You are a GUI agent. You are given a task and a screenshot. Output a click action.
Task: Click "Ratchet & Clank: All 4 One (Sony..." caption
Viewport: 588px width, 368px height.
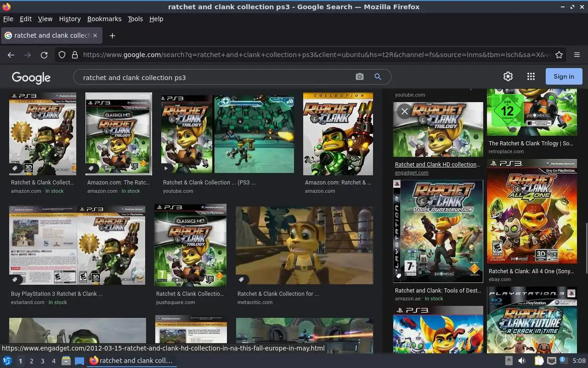click(x=531, y=271)
